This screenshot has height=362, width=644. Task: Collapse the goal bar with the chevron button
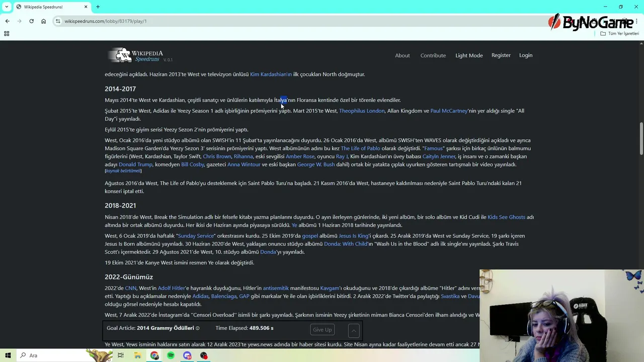(x=354, y=330)
